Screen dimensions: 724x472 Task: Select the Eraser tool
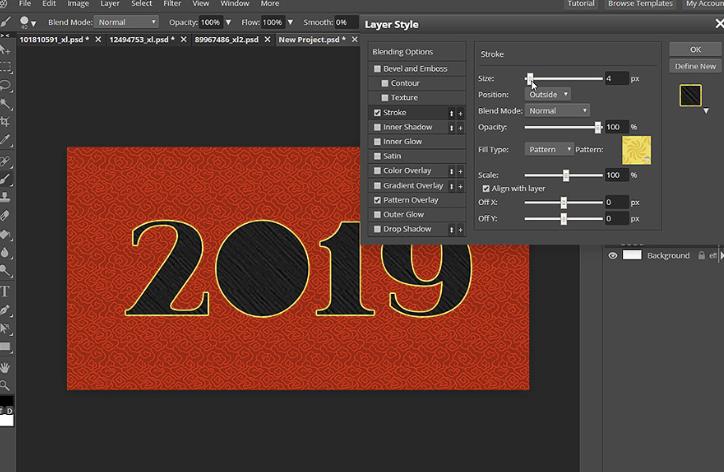(x=5, y=216)
